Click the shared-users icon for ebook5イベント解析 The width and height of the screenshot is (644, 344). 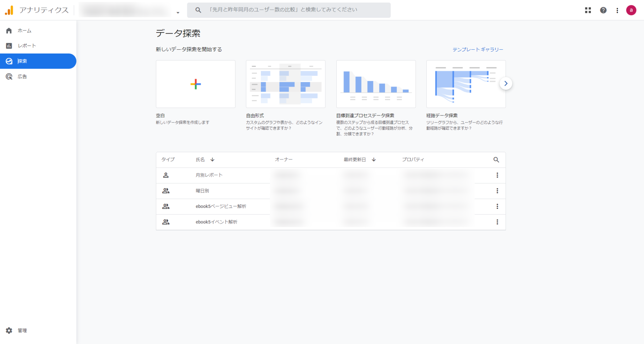166,222
